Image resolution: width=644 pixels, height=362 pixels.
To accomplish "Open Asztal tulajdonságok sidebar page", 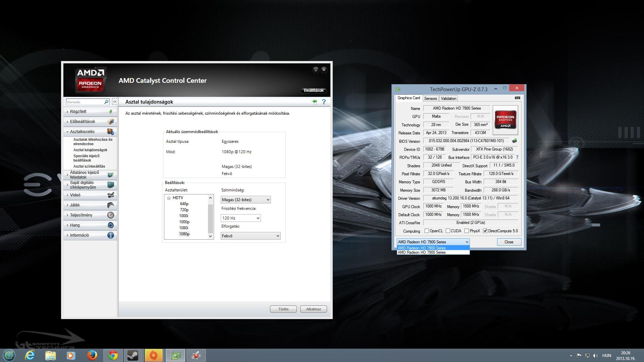I will (x=90, y=150).
